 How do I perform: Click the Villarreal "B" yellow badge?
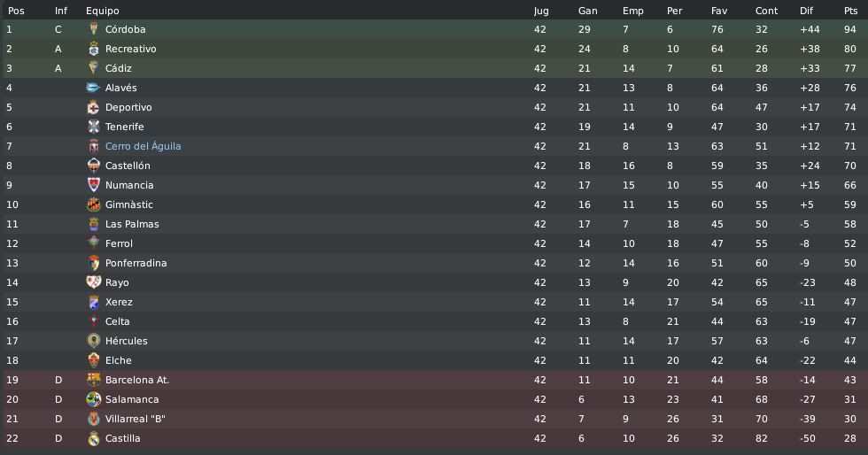[x=94, y=419]
